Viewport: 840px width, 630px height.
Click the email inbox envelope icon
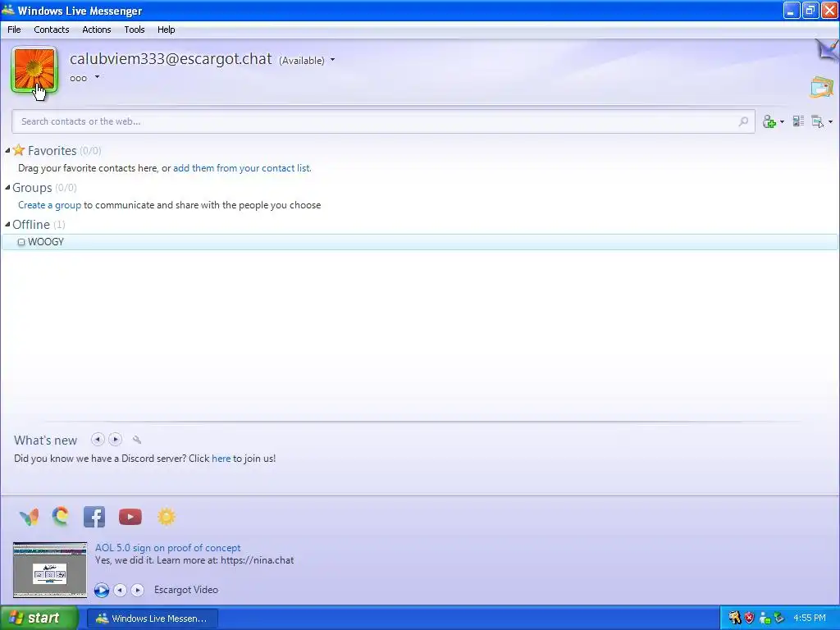click(821, 87)
